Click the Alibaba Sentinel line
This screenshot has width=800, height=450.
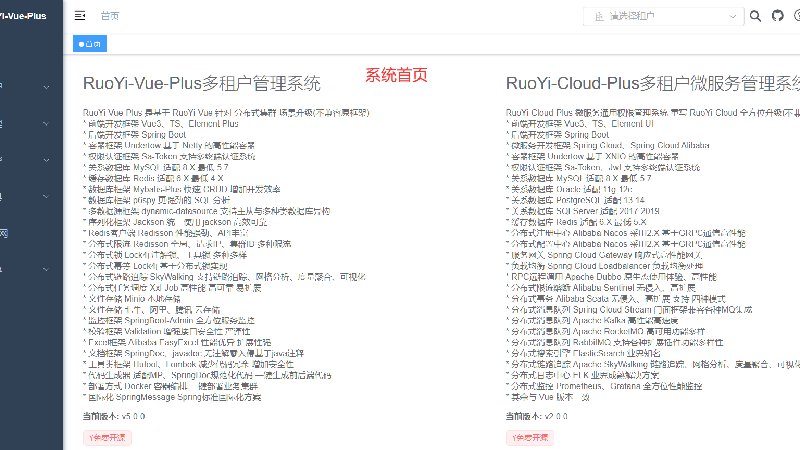click(601, 288)
